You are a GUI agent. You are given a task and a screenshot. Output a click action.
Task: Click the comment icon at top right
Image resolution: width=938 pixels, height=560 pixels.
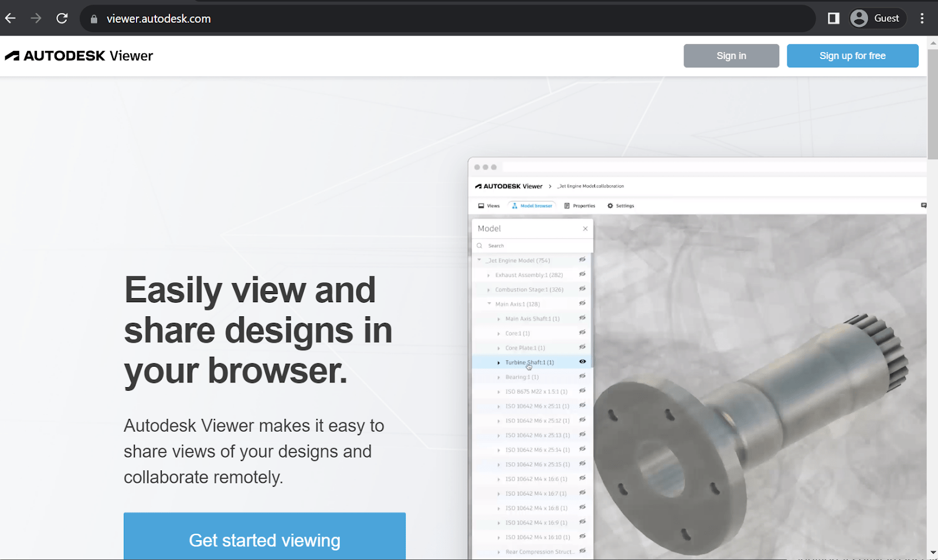click(924, 205)
